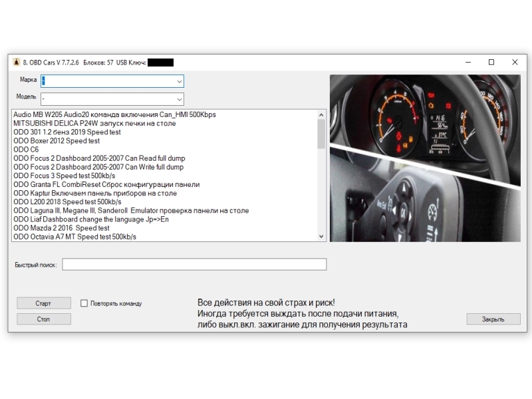This screenshot has height=399, width=532.
Task: Click the dashboard photo thumbnail
Action: tap(425, 158)
